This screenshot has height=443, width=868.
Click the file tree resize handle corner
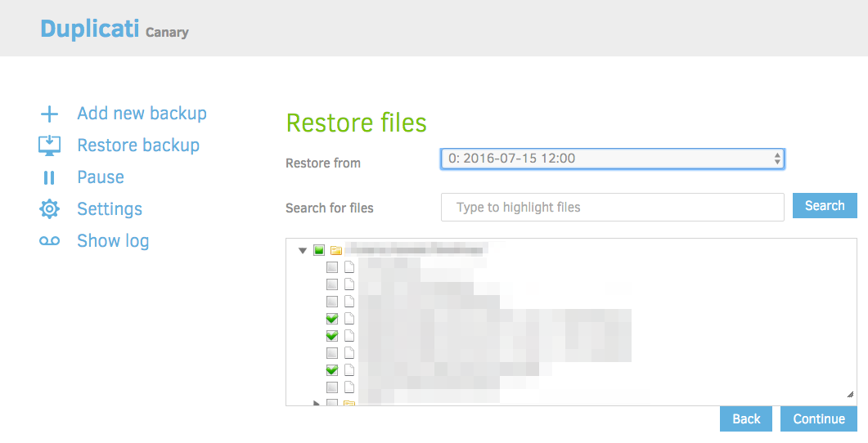coord(850,394)
